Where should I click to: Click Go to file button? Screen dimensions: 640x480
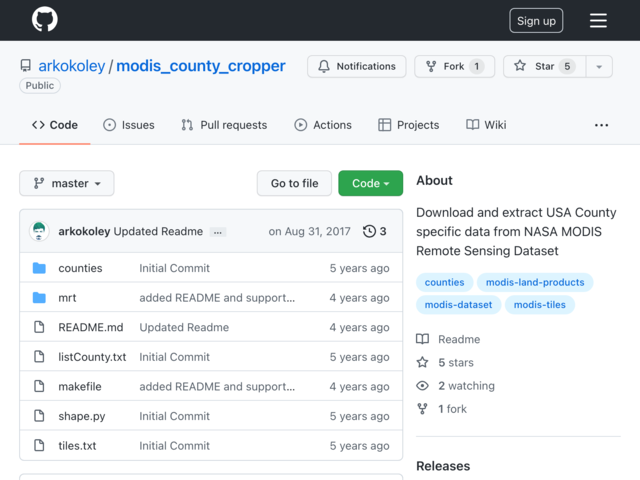pos(294,183)
